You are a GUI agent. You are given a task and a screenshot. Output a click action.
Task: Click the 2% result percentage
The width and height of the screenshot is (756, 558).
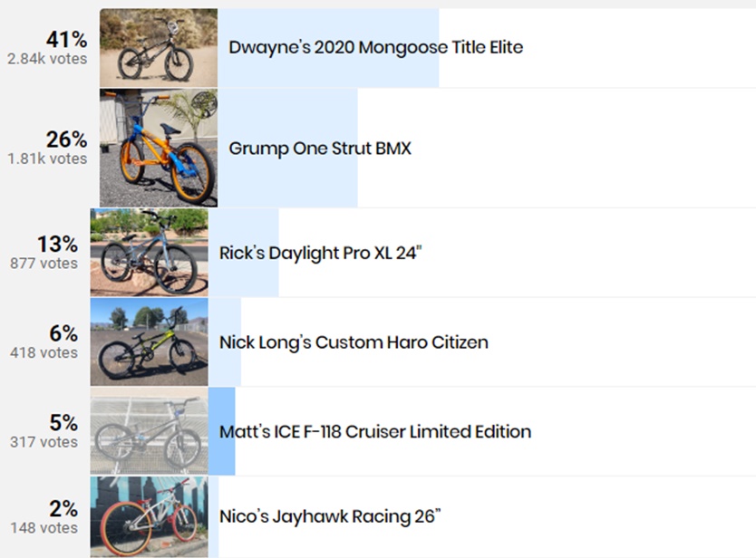point(63,509)
